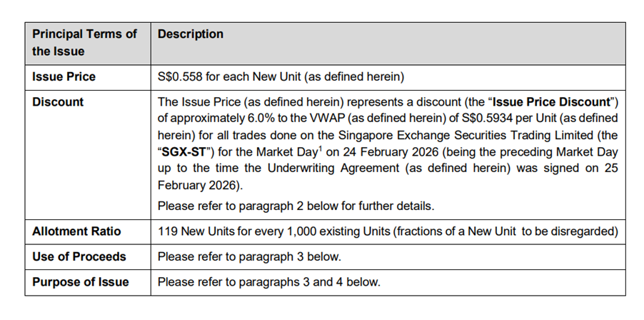Image resolution: width=644 pixels, height=320 pixels.
Task: Select the "Allotment Ratio" row label
Action: click(76, 231)
